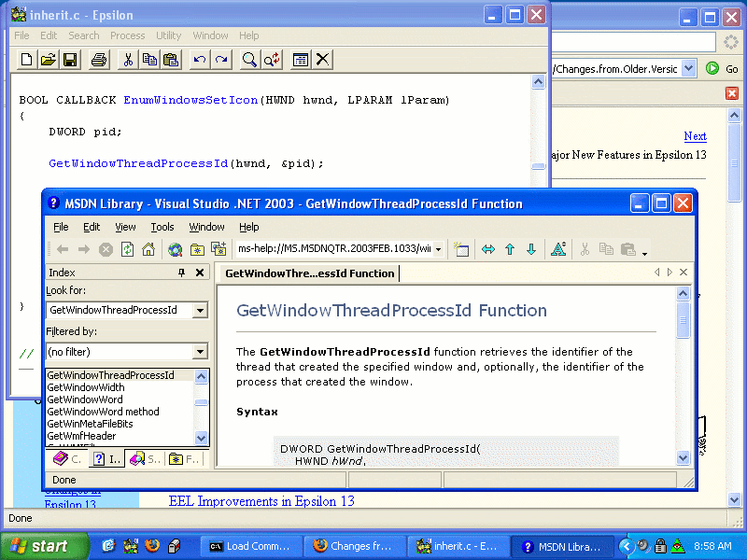Open EEL Improvements in Epsilon 13 link
This screenshot has width=747, height=560.
pos(261,501)
